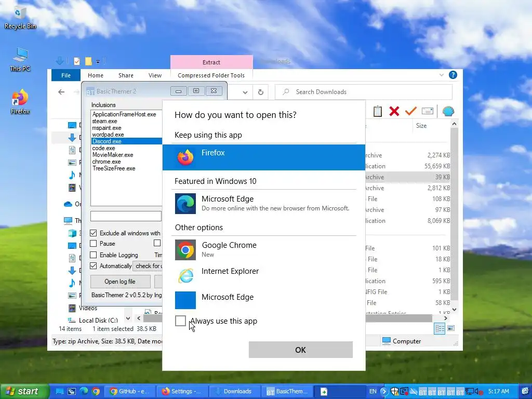Expand hidden system tray icons arrow
The image size is (532, 399).
(x=384, y=391)
